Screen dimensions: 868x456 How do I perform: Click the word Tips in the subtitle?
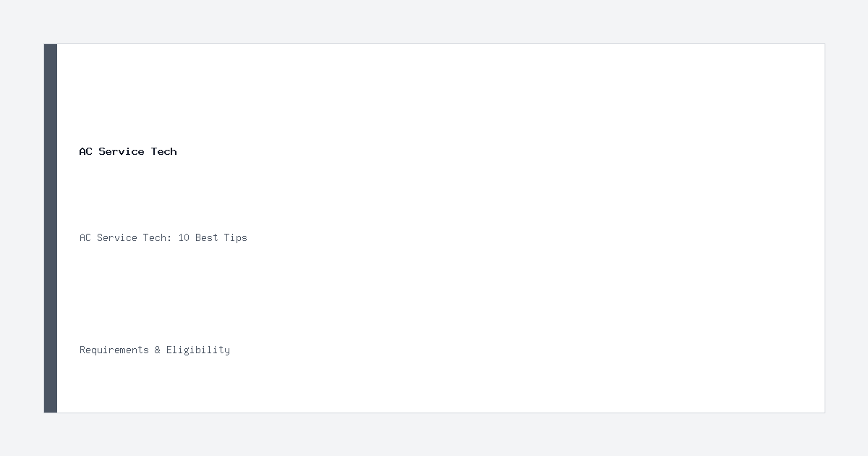pyautogui.click(x=235, y=237)
